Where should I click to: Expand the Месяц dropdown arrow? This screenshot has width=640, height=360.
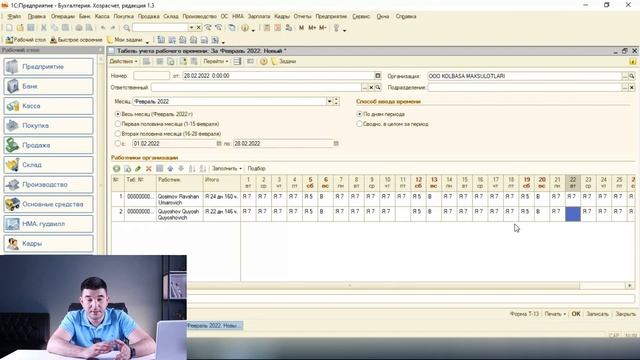pos(329,101)
